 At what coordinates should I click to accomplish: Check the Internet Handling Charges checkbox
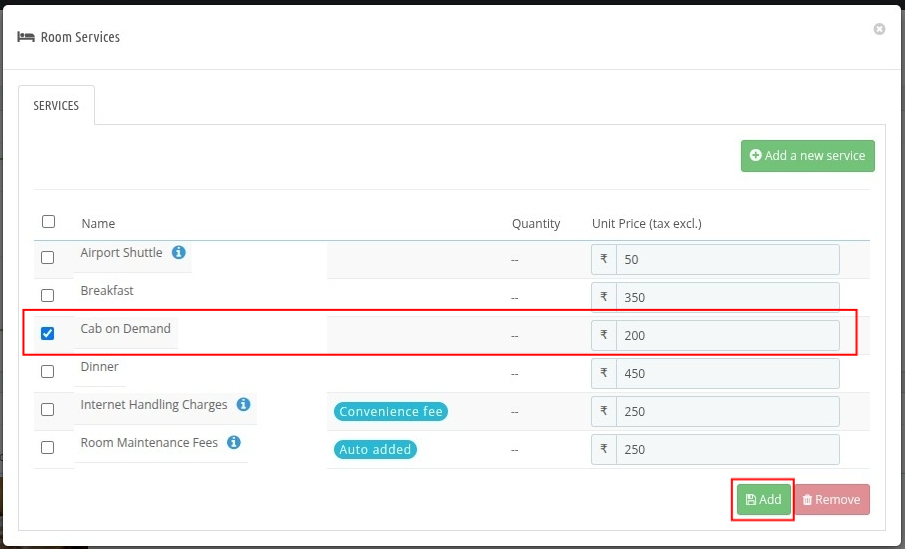48,410
